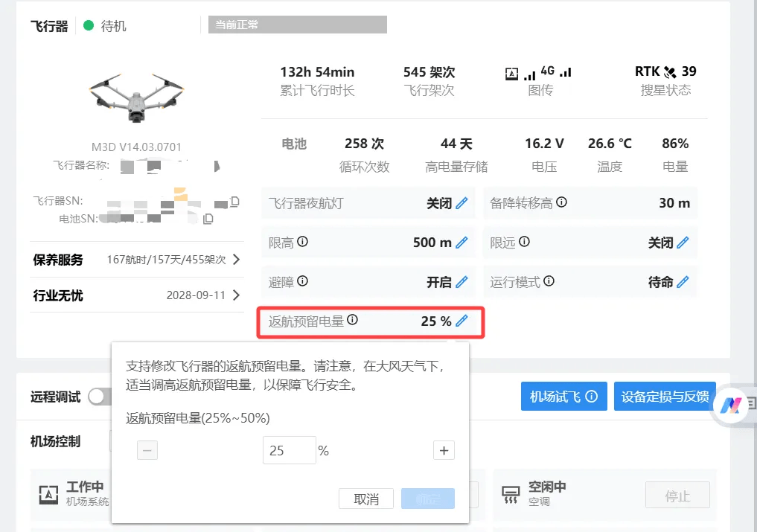Screen dimensions: 757x532
Task: Click the 机场控制 section label
Action: (55, 441)
